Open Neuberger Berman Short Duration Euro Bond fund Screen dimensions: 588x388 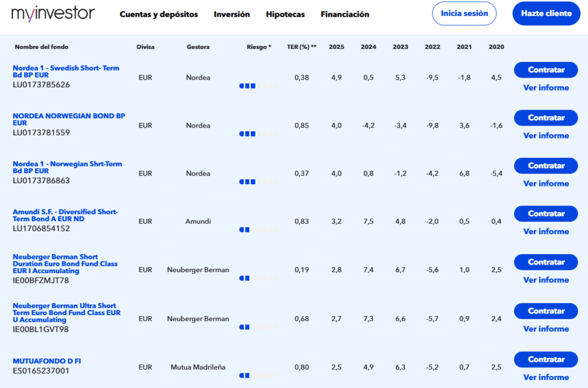pyautogui.click(x=65, y=263)
